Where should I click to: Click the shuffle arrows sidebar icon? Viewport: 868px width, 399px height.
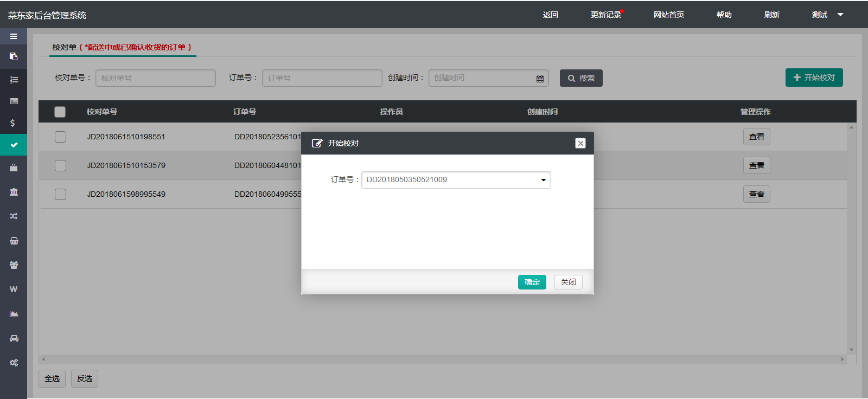[14, 216]
